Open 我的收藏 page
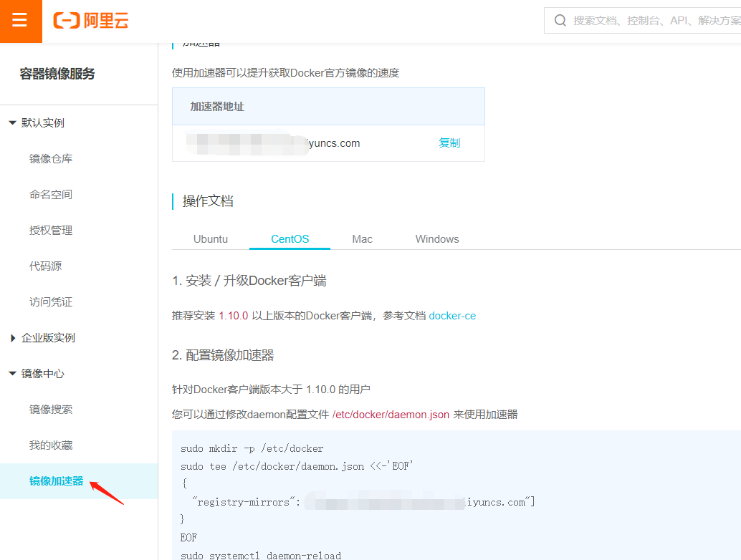741x560 pixels. pyautogui.click(x=50, y=445)
